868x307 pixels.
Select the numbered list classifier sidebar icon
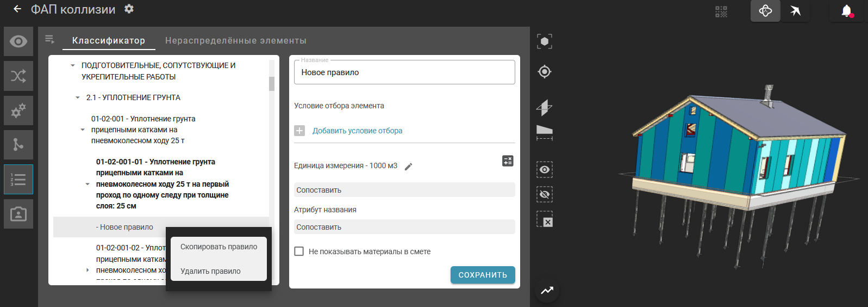(x=18, y=180)
